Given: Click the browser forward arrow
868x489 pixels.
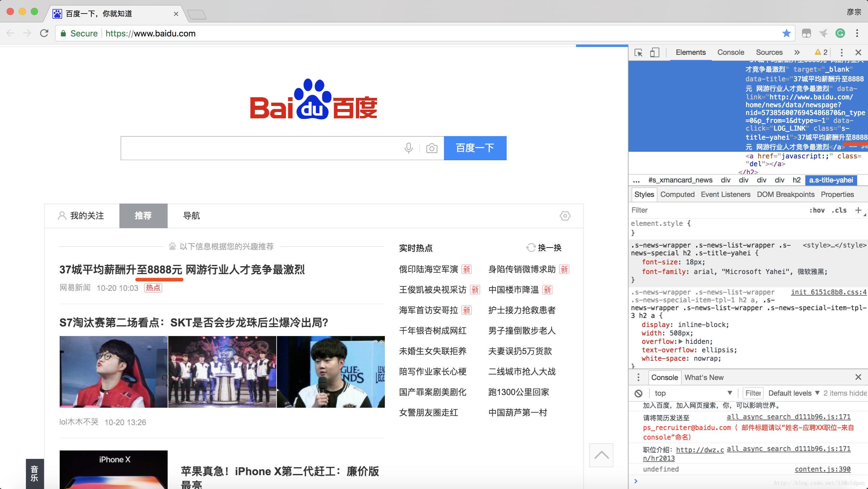Looking at the screenshot, I should [27, 33].
